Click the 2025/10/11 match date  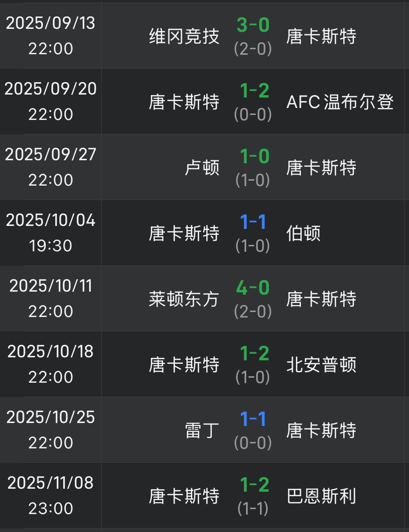(50, 286)
